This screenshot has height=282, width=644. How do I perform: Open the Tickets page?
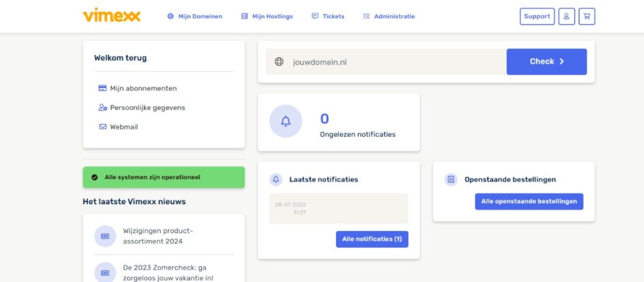click(x=328, y=16)
